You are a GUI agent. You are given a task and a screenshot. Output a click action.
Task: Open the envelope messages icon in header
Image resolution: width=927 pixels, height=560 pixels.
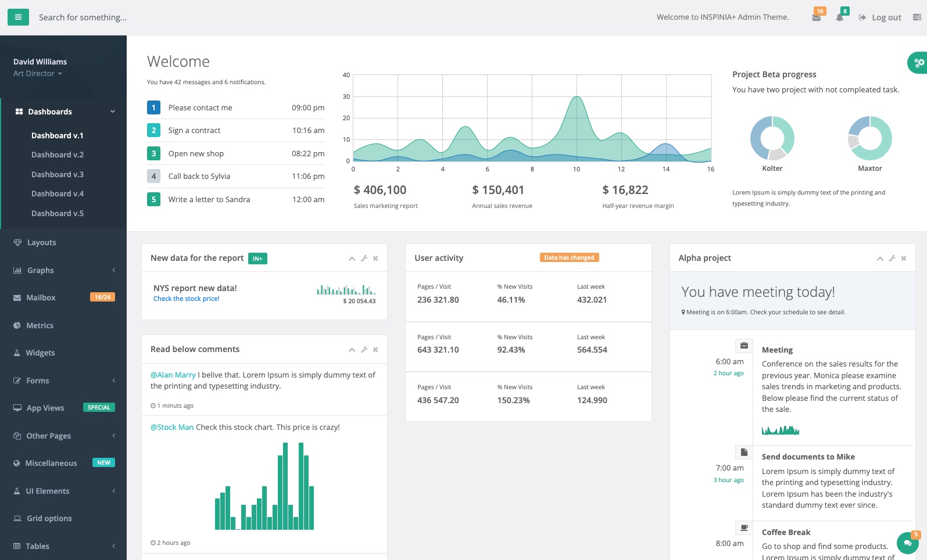817,17
